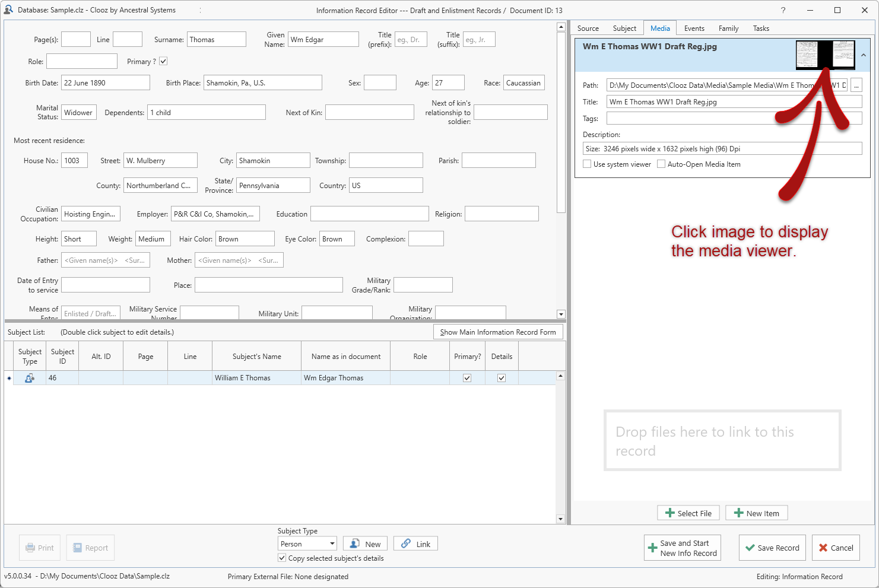Click the Clooz app icon in title bar
The width and height of the screenshot is (879, 588).
click(x=8, y=10)
